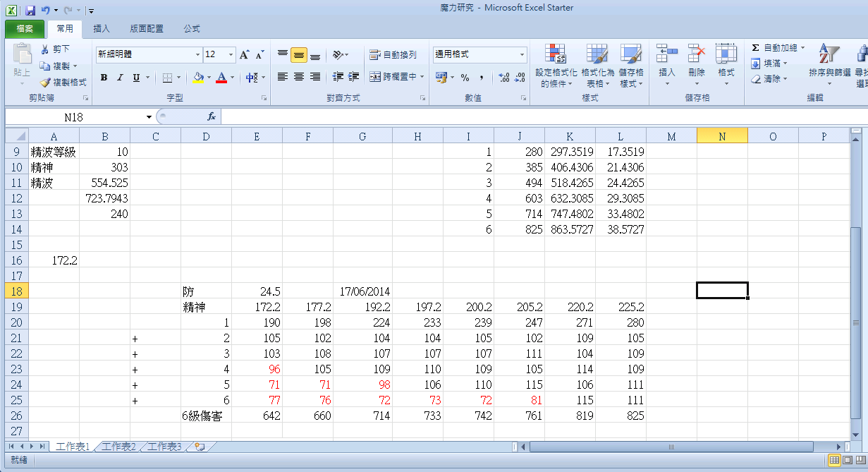Click the Save icon in quick access toolbar
This screenshot has height=472, width=868.
[30, 11]
